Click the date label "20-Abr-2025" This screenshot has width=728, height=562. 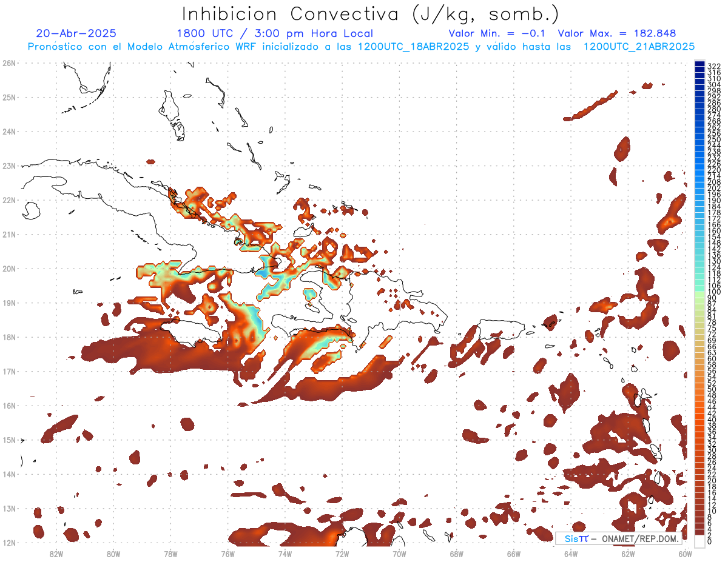[x=76, y=33]
